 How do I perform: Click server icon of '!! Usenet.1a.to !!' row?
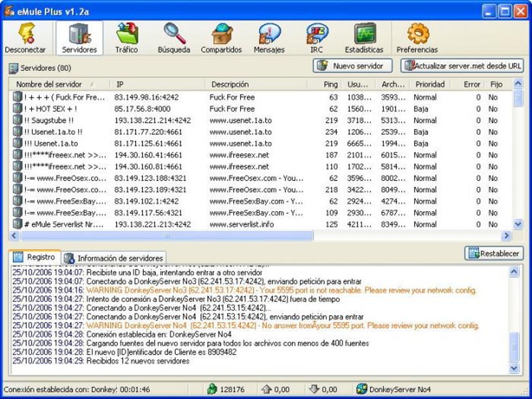(x=17, y=131)
